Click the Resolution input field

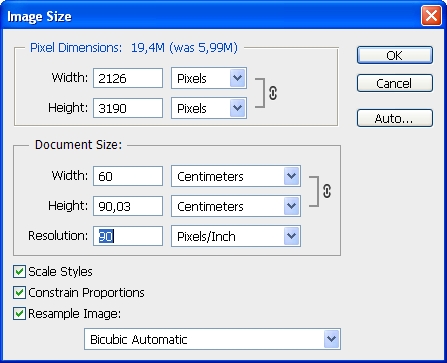pos(128,236)
